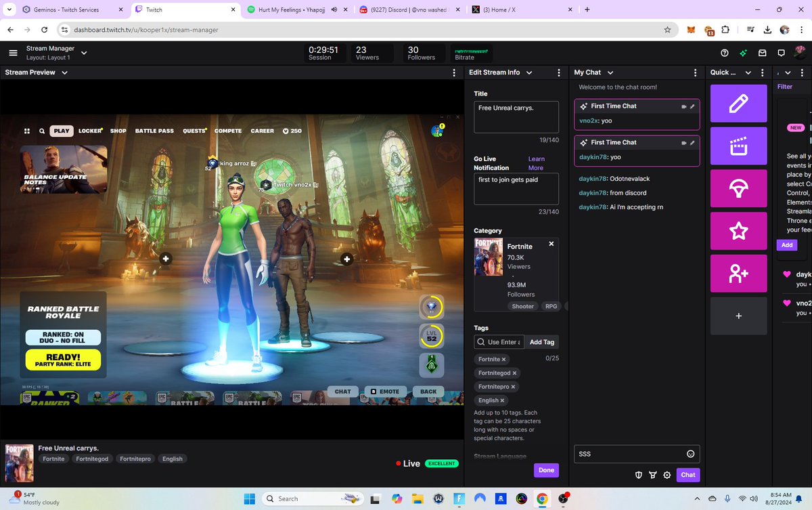Remove the Fortnitepro tag
Screen dimensions: 812x510
(513, 387)
